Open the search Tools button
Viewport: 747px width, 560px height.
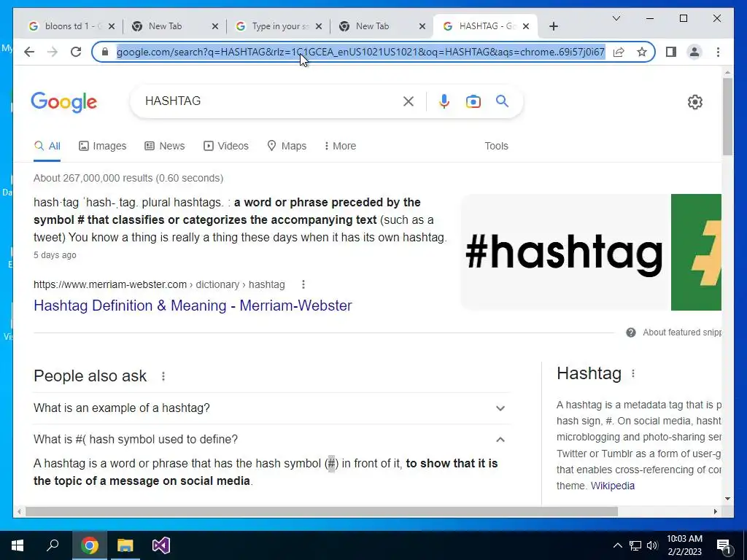496,146
